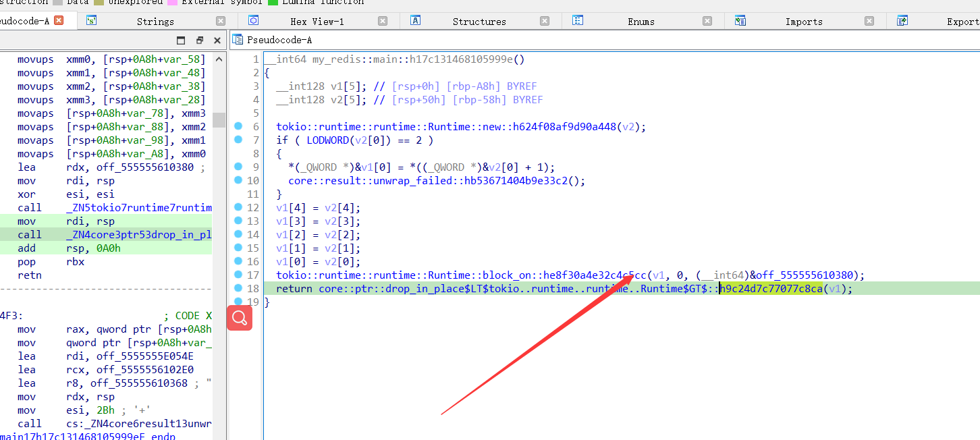Click the highlighted h9c24d7c77077c8ca identifier
The height and width of the screenshot is (440, 980).
click(x=771, y=288)
